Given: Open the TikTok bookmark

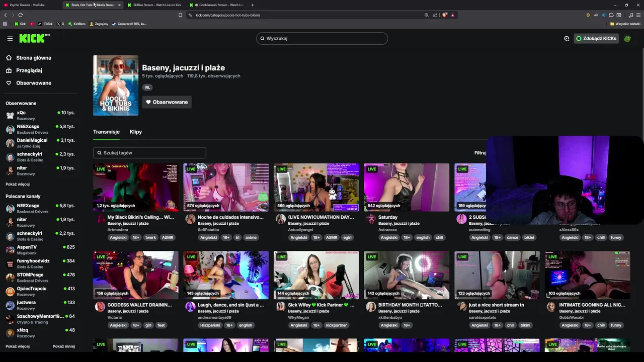Looking at the screenshot, I should tap(45, 24).
